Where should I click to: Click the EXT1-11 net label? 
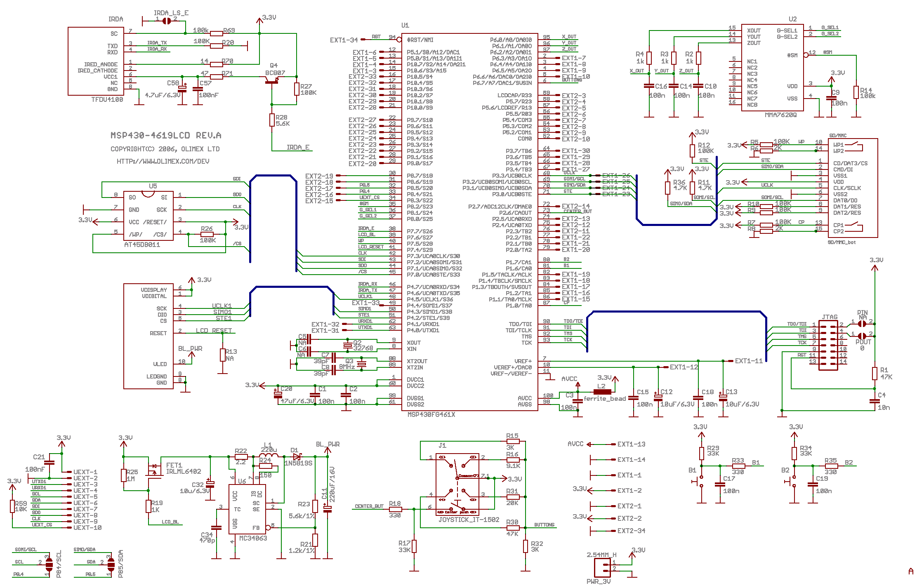pos(749,361)
